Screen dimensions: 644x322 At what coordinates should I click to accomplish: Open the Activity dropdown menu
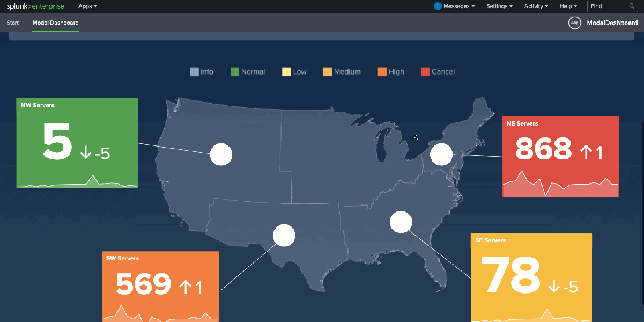(x=536, y=6)
